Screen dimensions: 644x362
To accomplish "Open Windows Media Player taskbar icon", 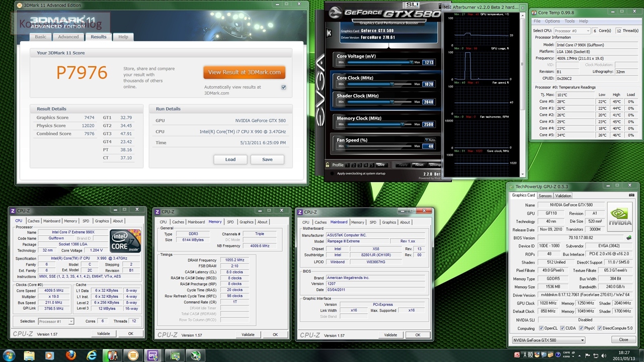I will point(49,355).
